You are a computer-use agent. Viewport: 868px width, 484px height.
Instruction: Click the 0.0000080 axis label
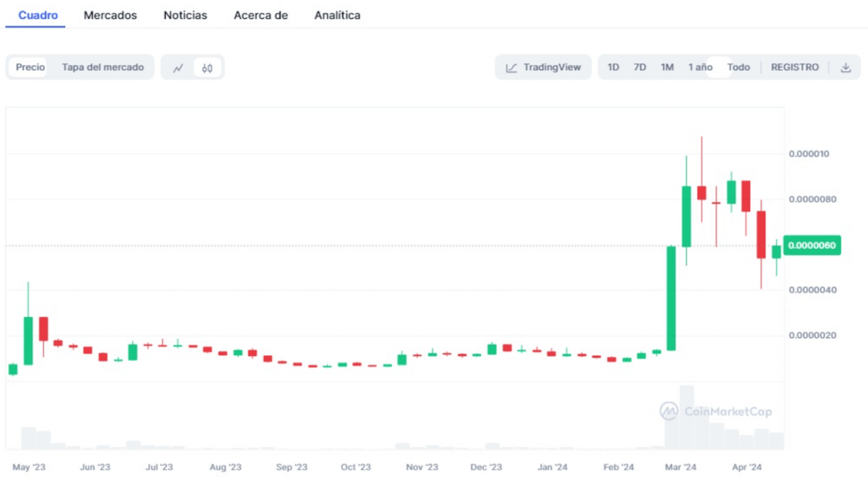pos(812,199)
